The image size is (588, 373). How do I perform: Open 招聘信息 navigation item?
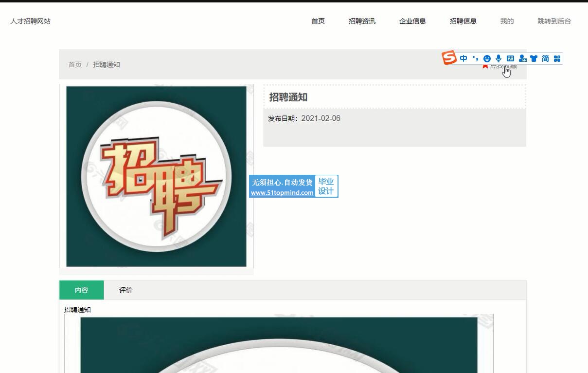(x=463, y=21)
